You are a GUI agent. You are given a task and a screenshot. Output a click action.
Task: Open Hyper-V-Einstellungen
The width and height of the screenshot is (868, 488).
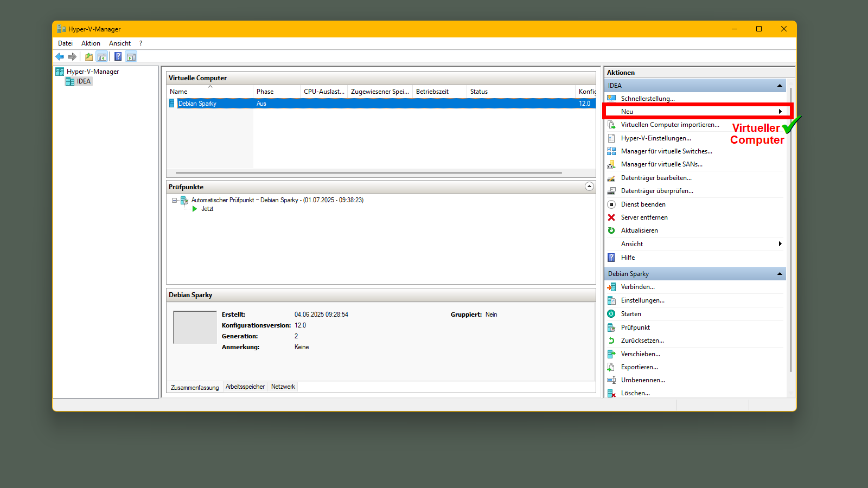[x=656, y=138]
